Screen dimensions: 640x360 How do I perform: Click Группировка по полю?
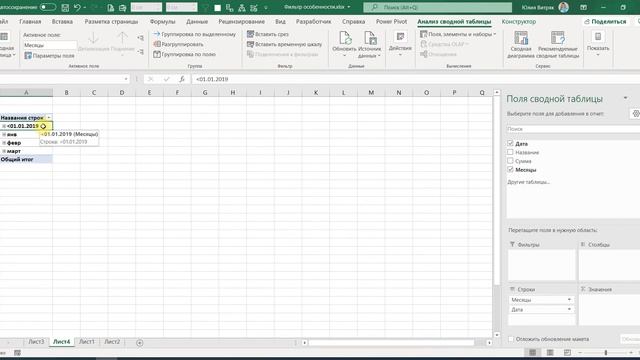tap(184, 54)
